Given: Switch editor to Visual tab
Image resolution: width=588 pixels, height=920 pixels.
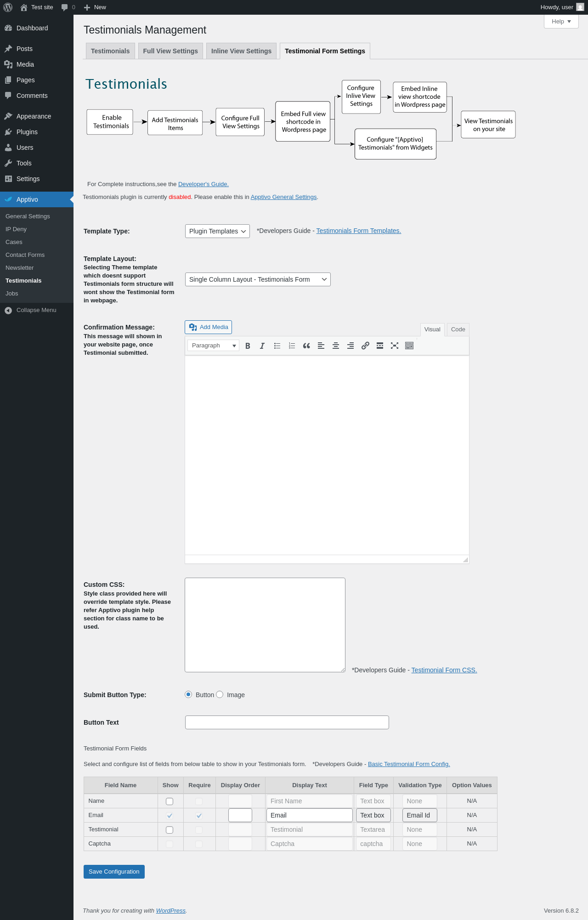Looking at the screenshot, I should (432, 329).
